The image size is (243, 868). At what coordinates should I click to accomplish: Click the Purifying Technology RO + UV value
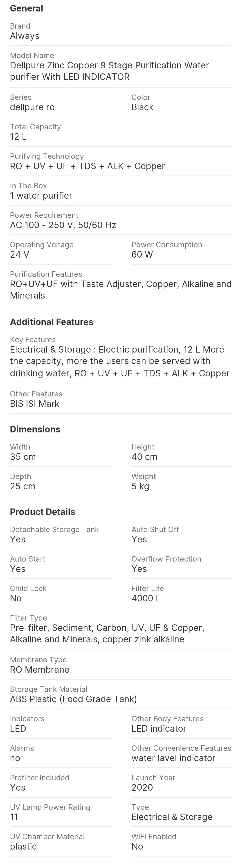coord(87,166)
